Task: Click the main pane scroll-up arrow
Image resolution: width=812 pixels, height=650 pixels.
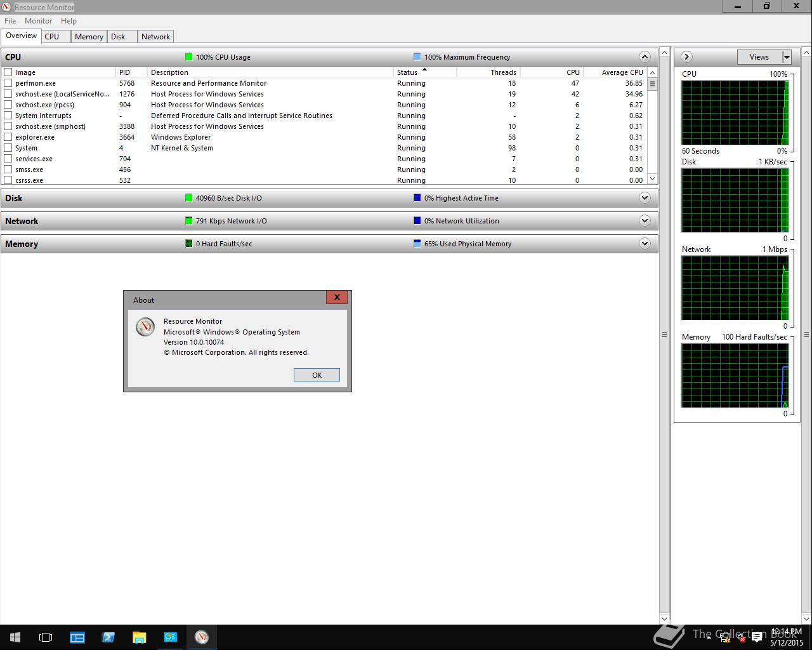Action: pos(664,51)
